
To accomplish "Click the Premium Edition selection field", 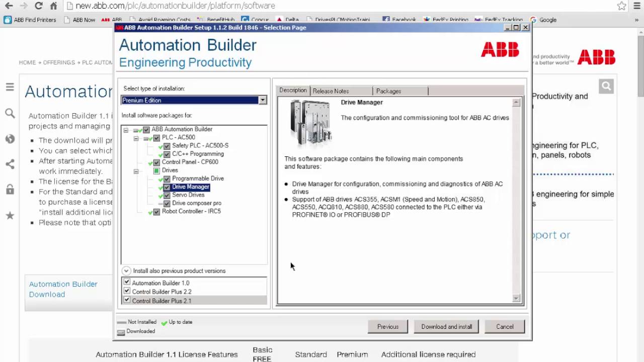I will click(x=190, y=100).
